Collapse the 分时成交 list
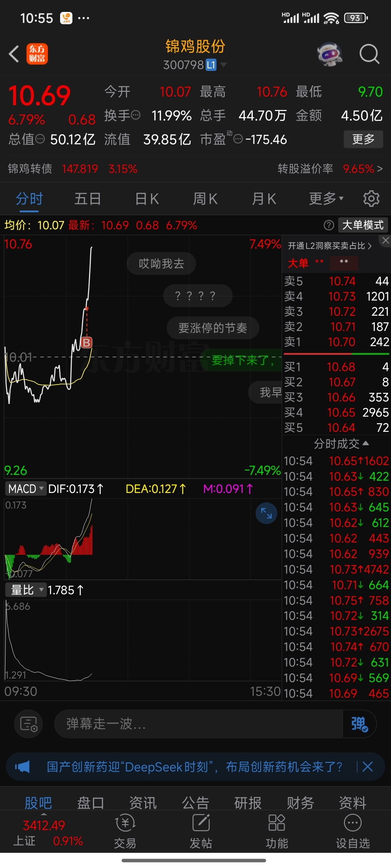391x868 pixels. (341, 443)
